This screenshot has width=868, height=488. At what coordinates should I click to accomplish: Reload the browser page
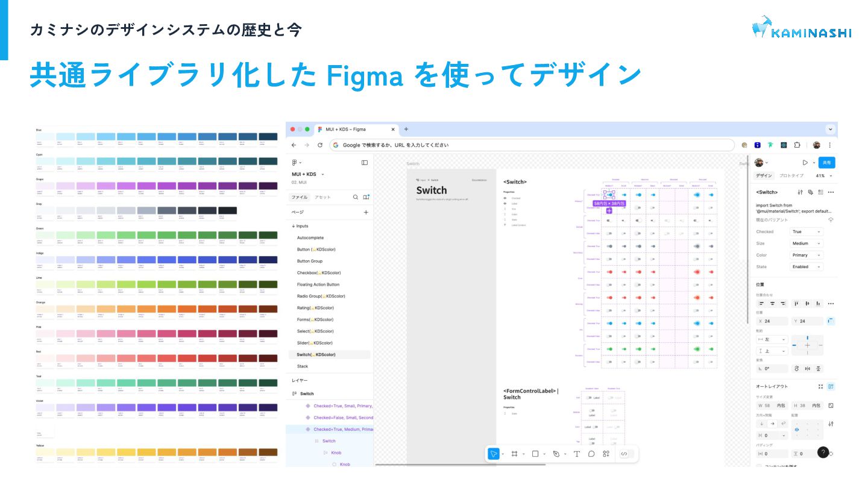click(x=320, y=145)
